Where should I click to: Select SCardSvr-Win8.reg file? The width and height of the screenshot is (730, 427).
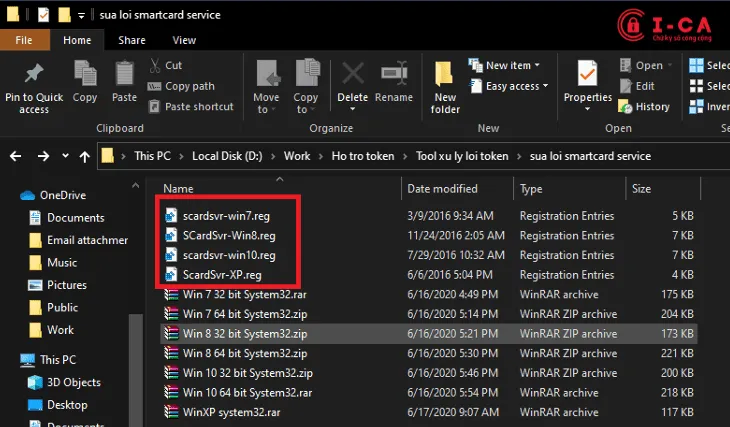point(229,236)
